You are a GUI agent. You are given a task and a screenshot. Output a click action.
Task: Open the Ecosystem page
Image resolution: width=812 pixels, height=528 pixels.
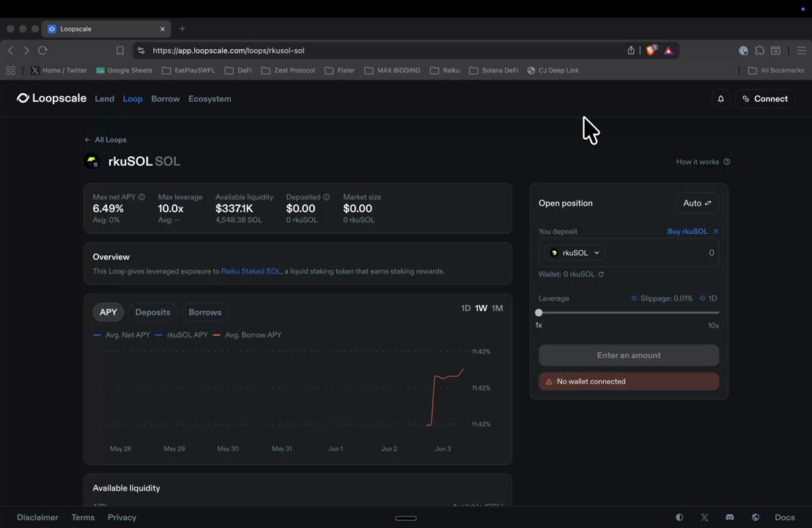(x=210, y=98)
